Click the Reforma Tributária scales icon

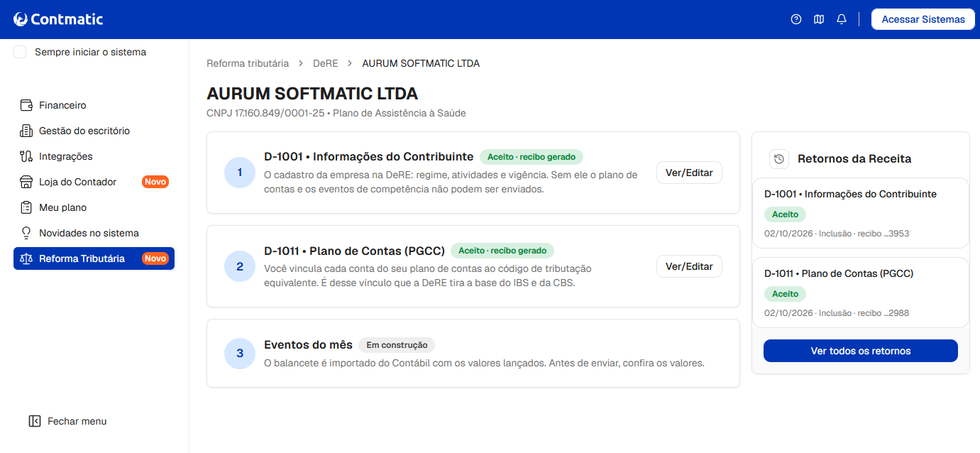coord(26,258)
